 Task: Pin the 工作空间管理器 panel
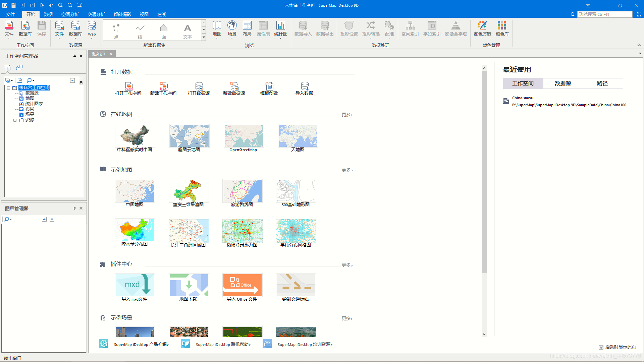click(x=74, y=56)
